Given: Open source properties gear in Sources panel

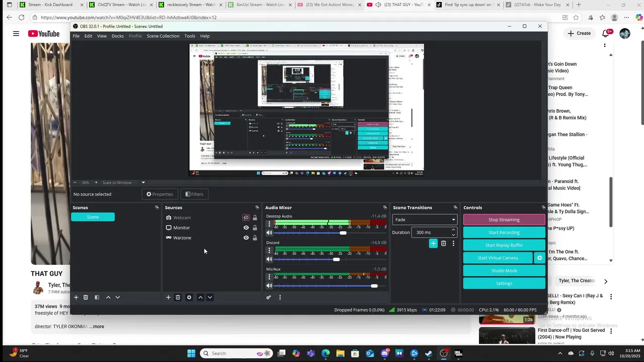Looking at the screenshot, I should [x=189, y=297].
